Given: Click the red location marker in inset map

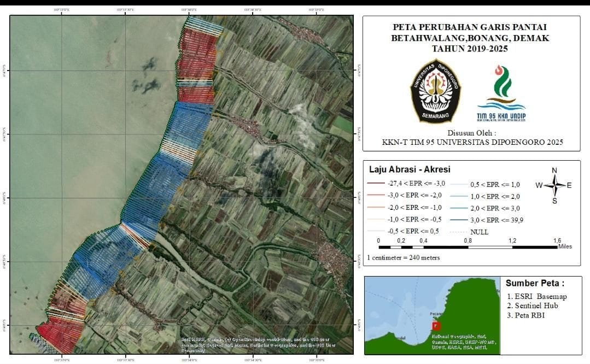Looking at the screenshot, I should [436, 325].
